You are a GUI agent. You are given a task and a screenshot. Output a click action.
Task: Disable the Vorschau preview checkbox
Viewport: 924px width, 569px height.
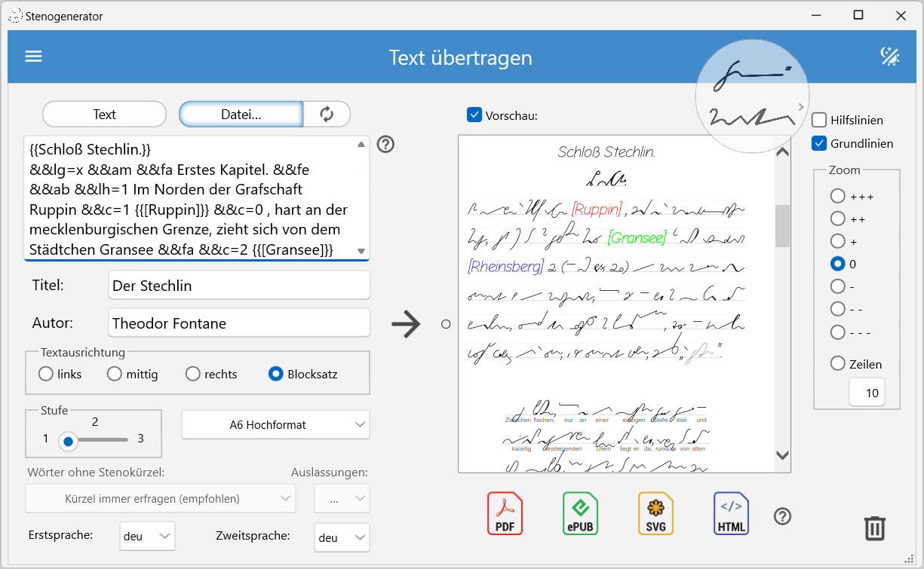coord(474,115)
